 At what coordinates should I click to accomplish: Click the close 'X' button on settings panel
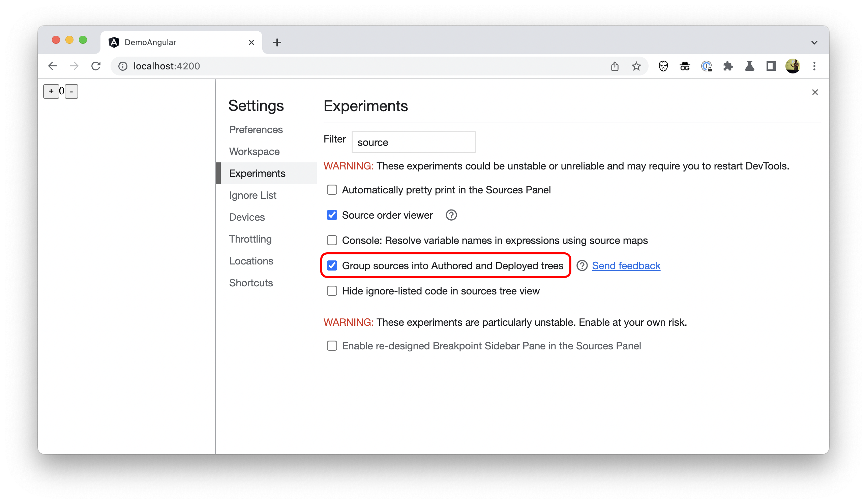[814, 92]
